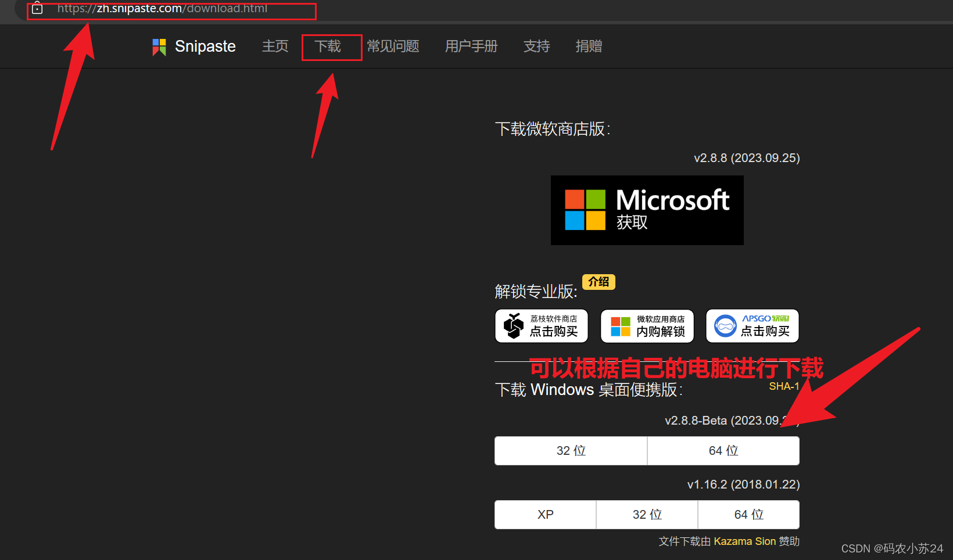Download v2.8.8-Beta 64 位 version
Viewport: 953px width, 560px height.
[723, 451]
